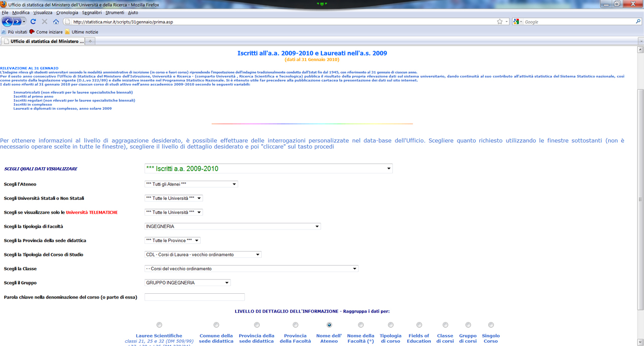Click the Stop loading X icon

pyautogui.click(x=45, y=22)
